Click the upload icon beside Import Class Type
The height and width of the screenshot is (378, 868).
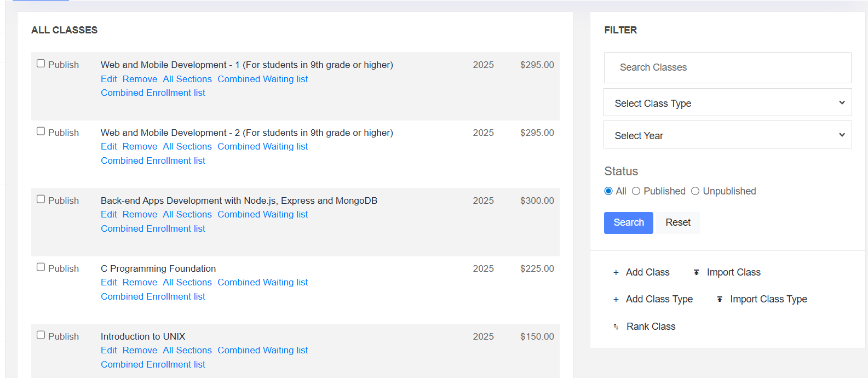(720, 300)
